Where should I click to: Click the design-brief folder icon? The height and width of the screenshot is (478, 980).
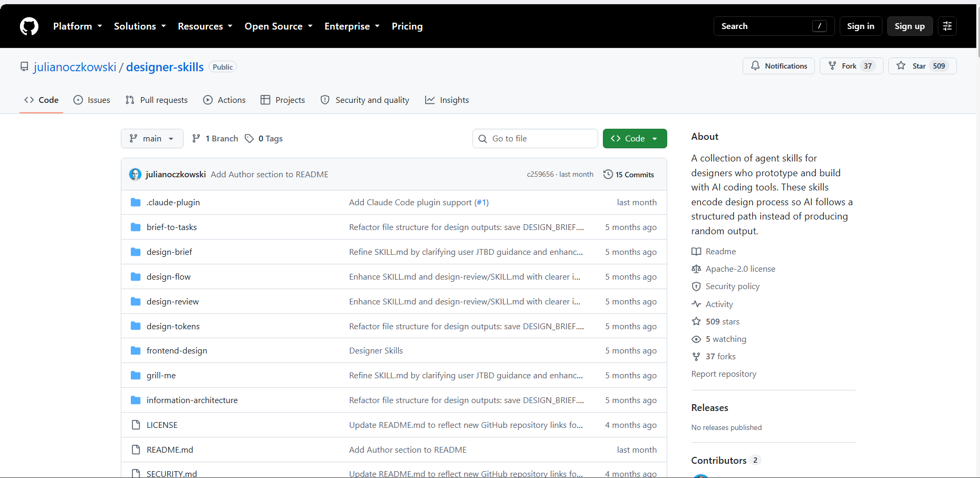pos(136,252)
